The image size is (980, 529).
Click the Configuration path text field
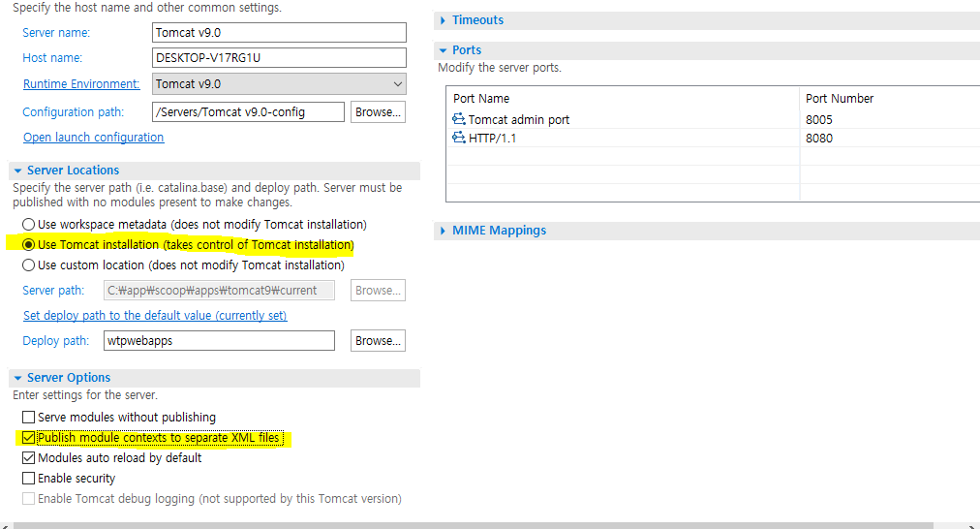(248, 112)
